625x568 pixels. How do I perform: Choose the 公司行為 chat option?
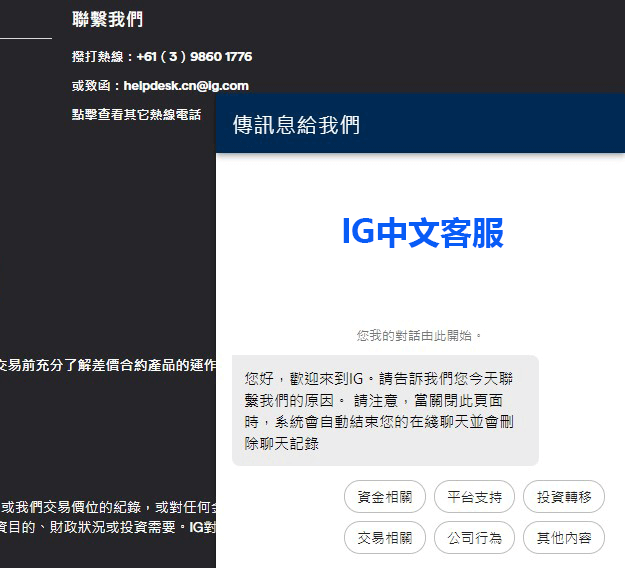475,538
